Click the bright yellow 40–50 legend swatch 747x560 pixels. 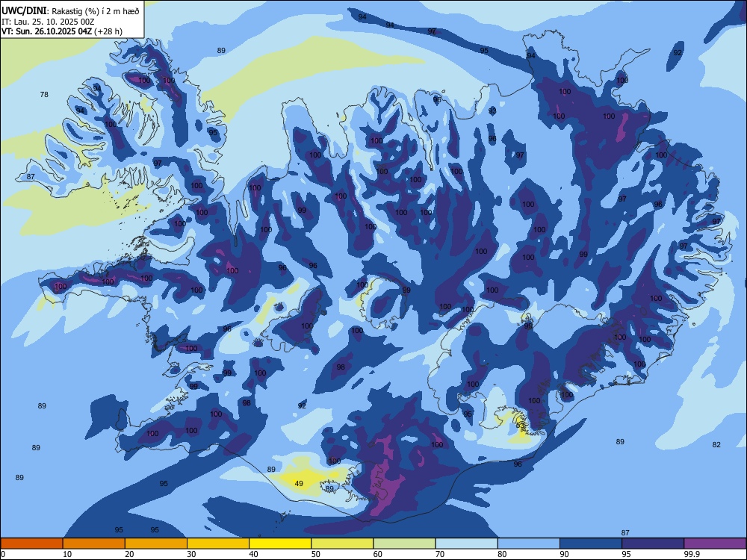280,544
